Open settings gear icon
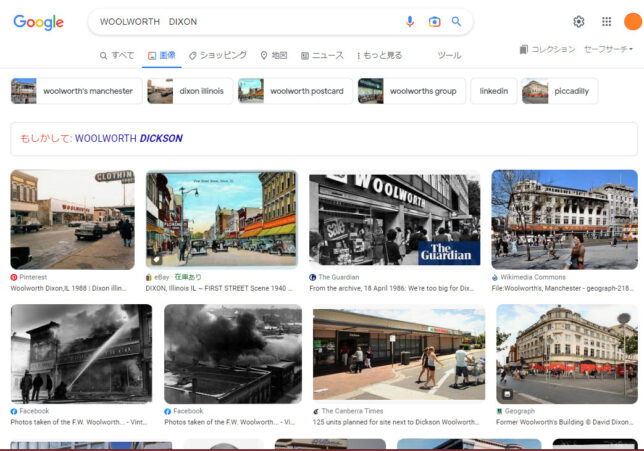This screenshot has height=451, width=644. click(578, 21)
